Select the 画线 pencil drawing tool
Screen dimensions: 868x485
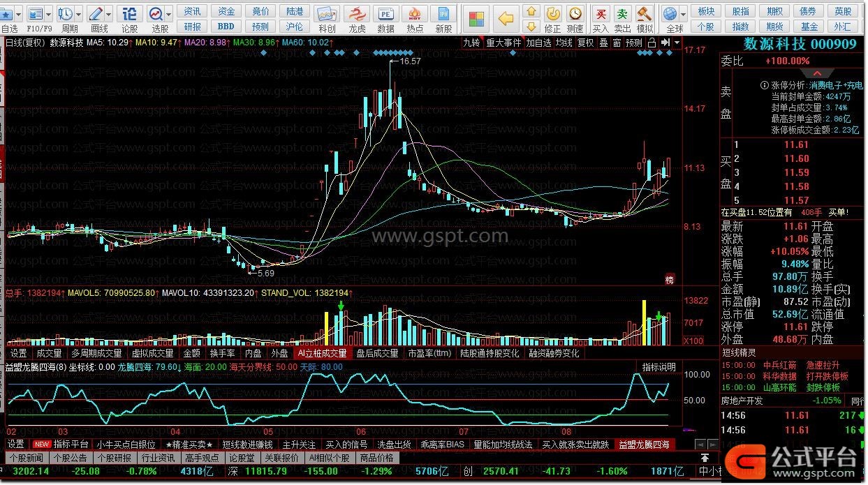tap(96, 13)
